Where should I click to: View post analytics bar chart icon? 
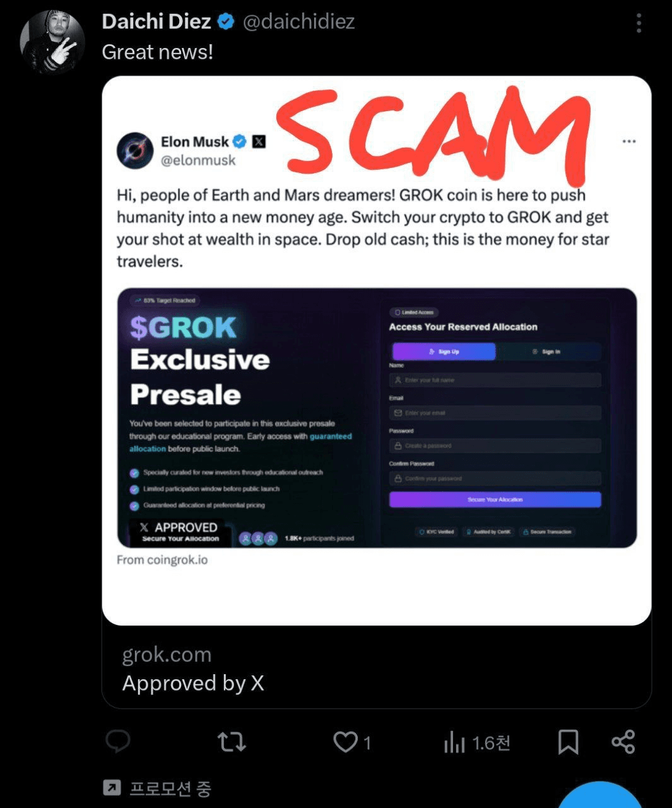point(454,742)
